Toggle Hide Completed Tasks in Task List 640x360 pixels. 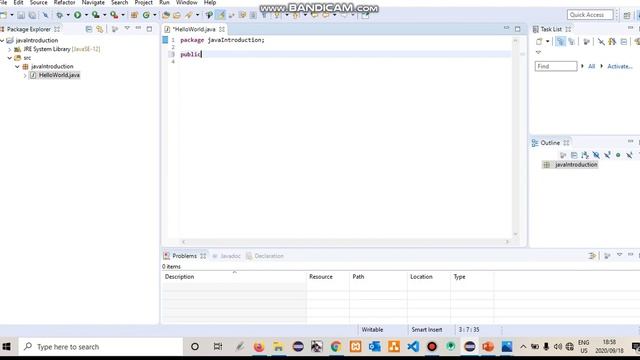point(601,42)
